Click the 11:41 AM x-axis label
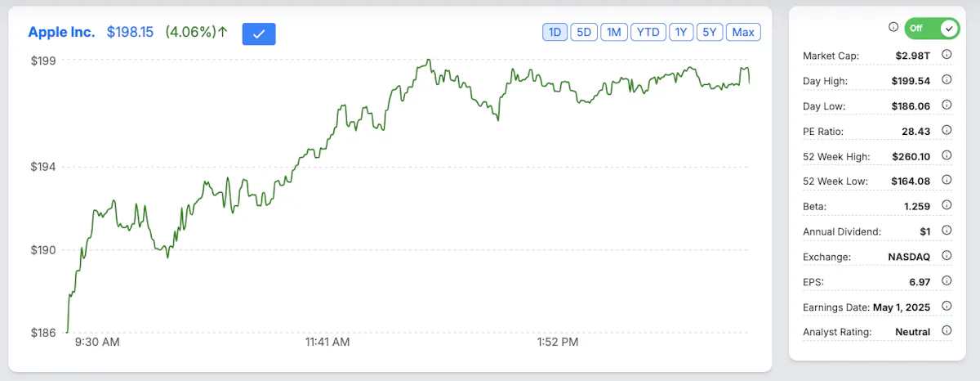This screenshot has width=980, height=381. (327, 343)
